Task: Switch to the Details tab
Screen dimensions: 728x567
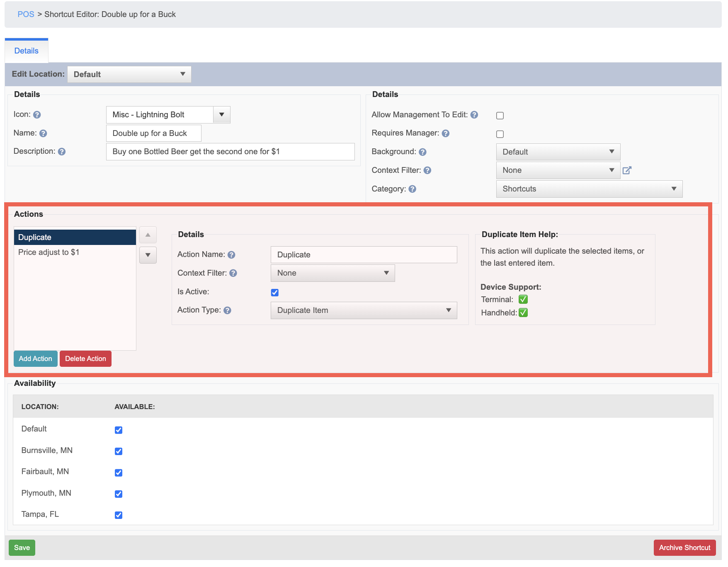Action: [x=27, y=51]
